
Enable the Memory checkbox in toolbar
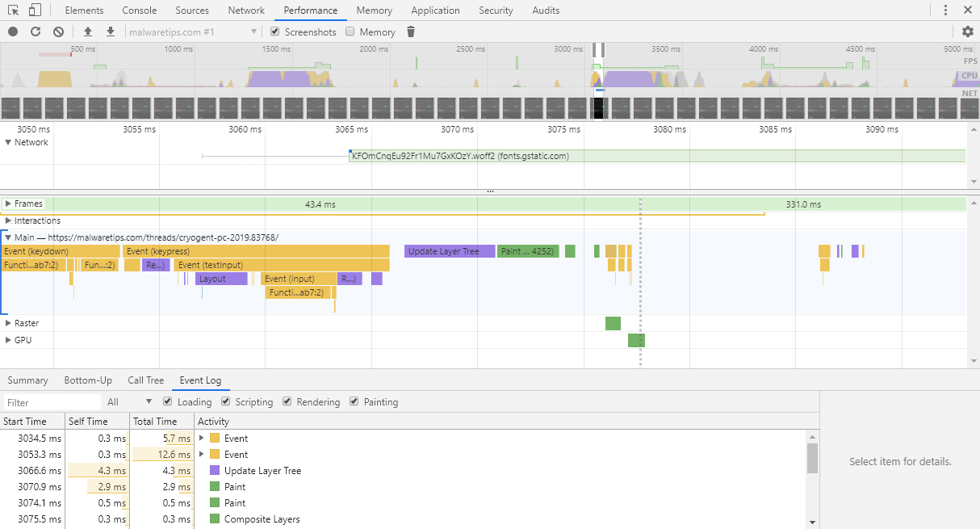click(x=350, y=31)
